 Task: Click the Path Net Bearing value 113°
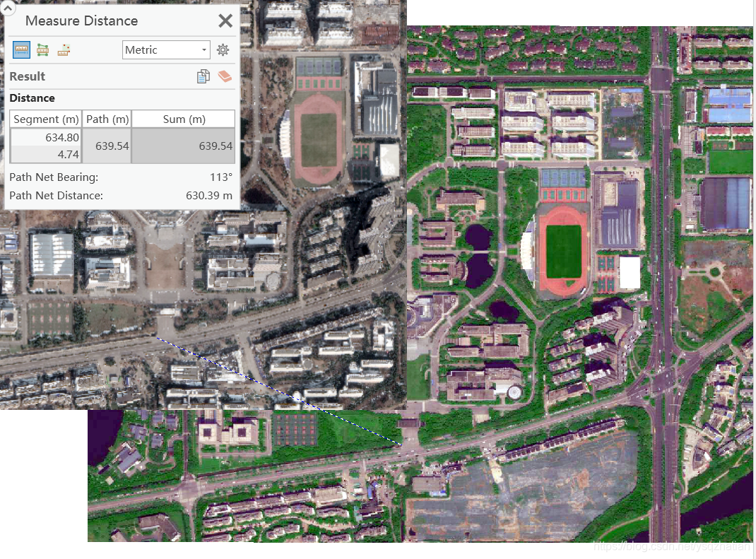[221, 177]
